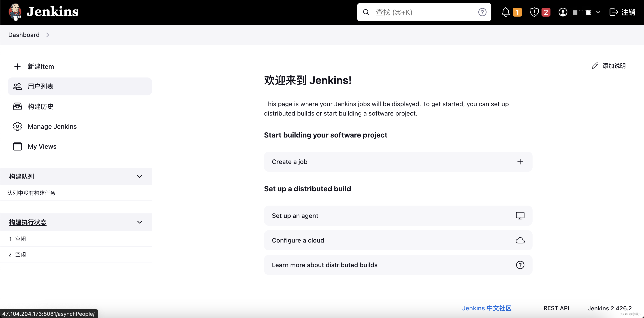Click the 添加说明 edit pencil icon
Screen dimensions: 644x318
click(x=594, y=66)
